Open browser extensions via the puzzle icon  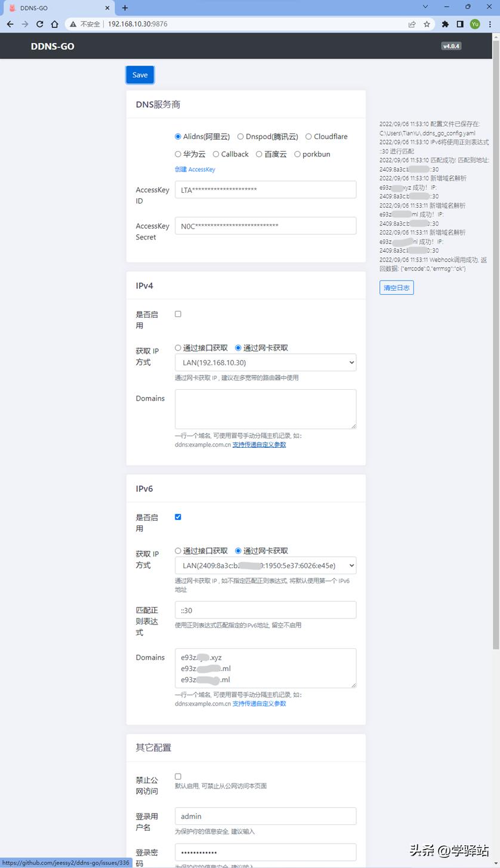[445, 25]
